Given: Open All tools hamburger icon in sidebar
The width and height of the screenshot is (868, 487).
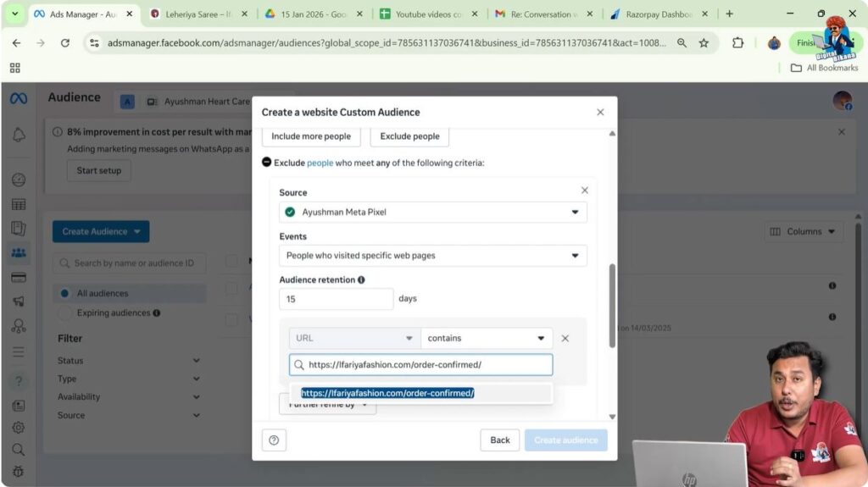Looking at the screenshot, I should click(19, 352).
